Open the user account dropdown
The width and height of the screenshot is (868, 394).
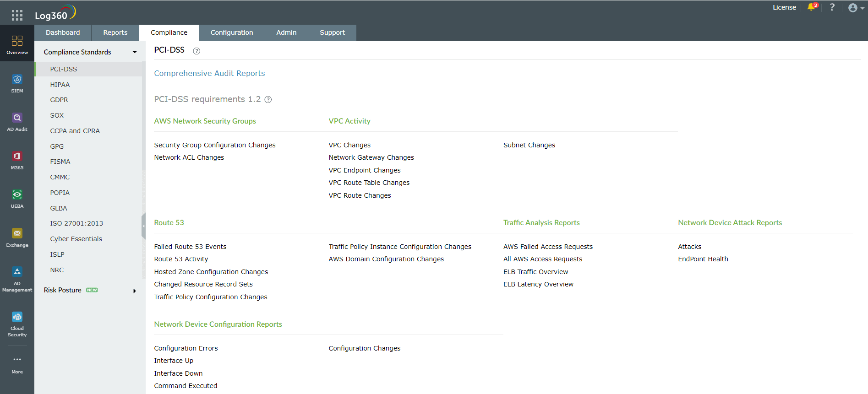tap(856, 8)
